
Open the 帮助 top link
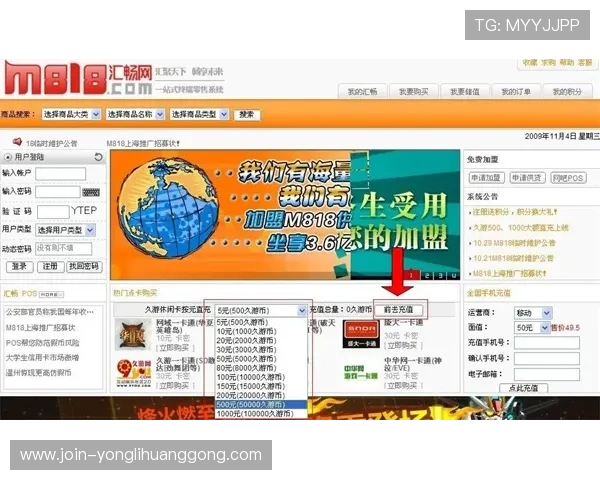pyautogui.click(x=567, y=63)
